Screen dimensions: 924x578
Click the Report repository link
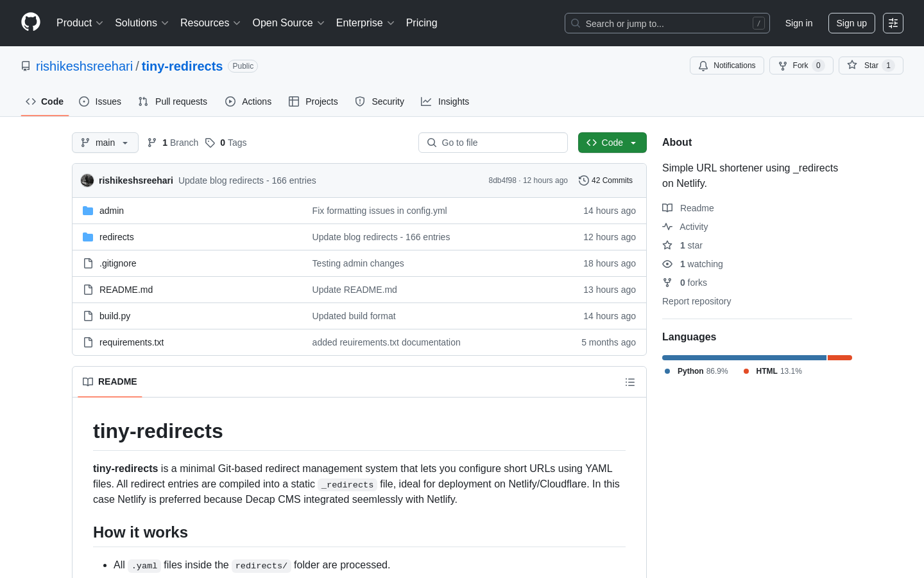tap(696, 301)
